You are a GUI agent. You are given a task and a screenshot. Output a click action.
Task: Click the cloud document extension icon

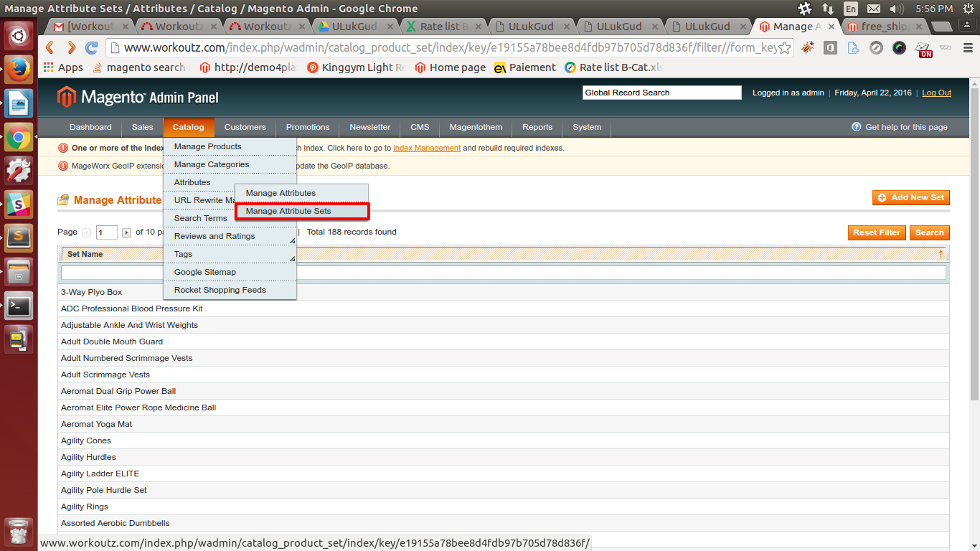(853, 48)
